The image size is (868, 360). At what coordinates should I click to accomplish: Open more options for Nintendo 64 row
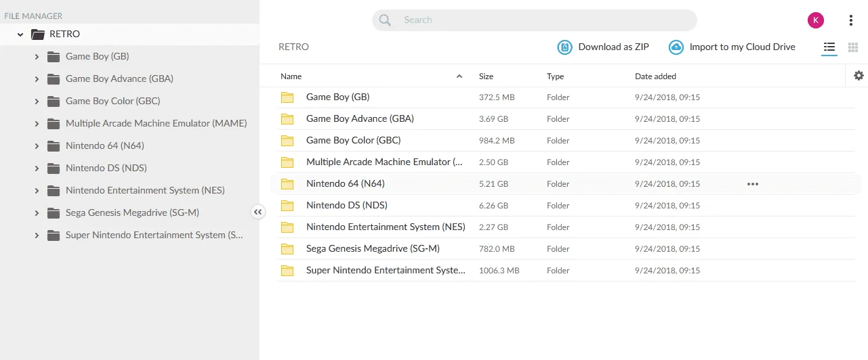click(752, 184)
